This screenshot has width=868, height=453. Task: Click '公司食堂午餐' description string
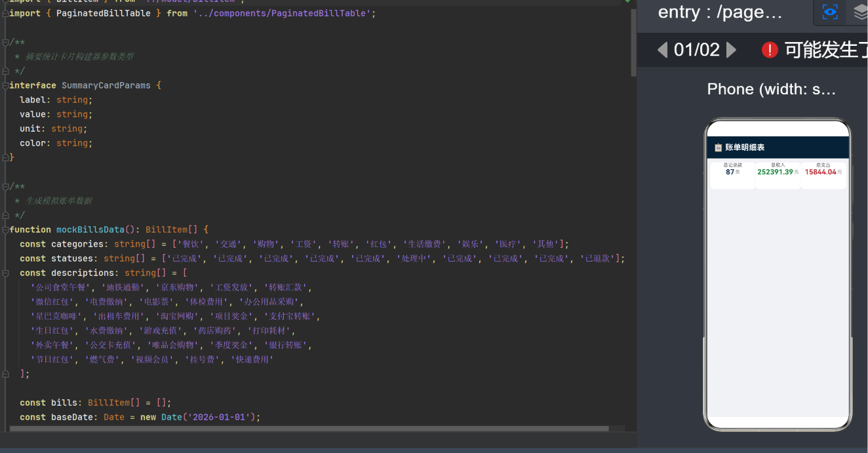[62, 287]
